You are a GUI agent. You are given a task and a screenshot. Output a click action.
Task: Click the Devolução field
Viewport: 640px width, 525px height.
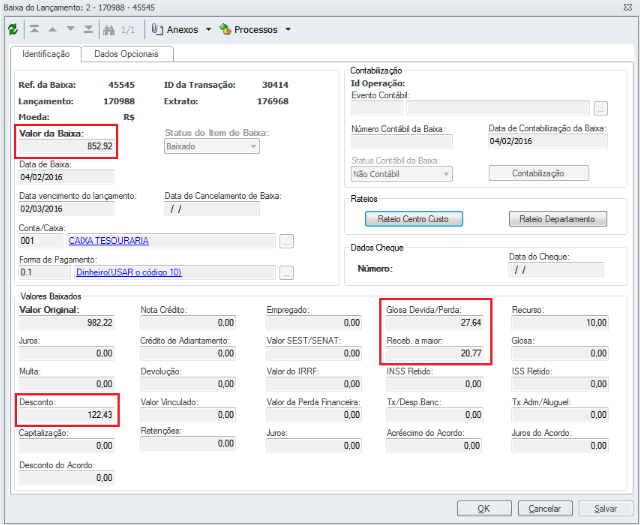(188, 384)
